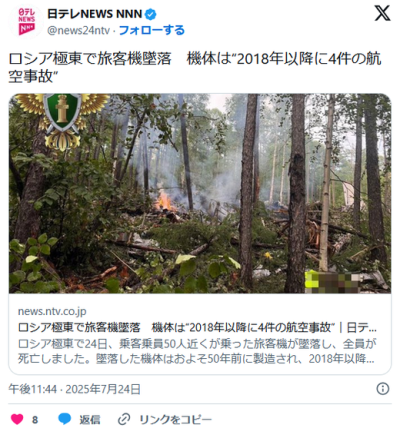Click the reply speech bubble icon
Screen dimensions: 400x428
coord(64,419)
